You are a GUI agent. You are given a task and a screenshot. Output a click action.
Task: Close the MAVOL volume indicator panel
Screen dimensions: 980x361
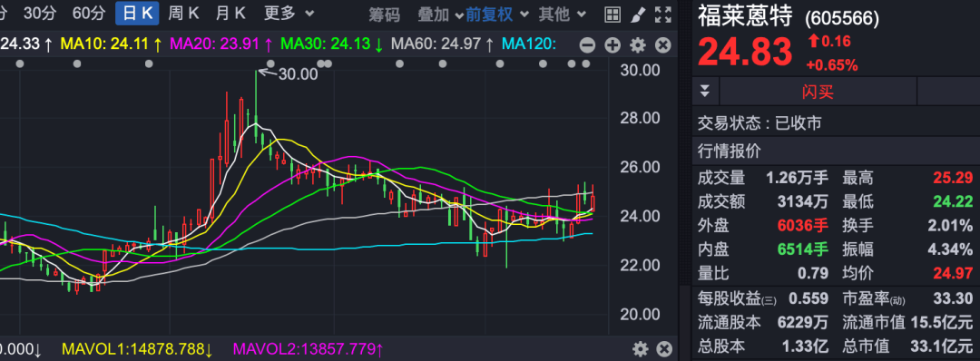[664, 349]
